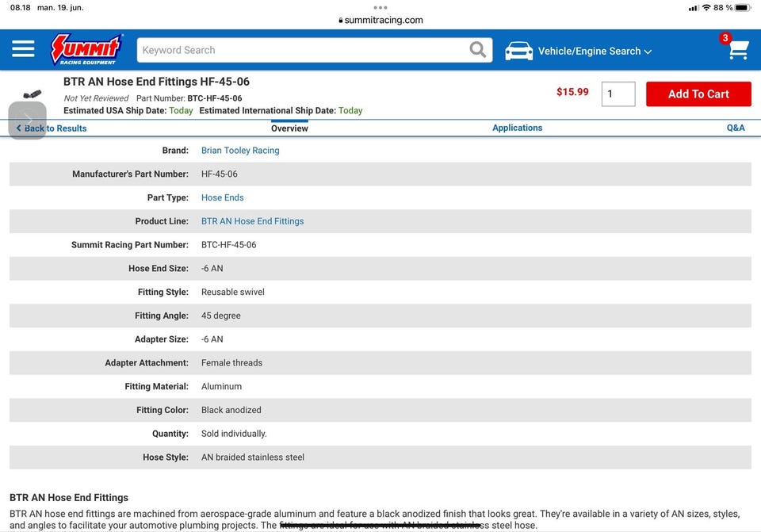
Task: Tap the gray floating arrow overlay button
Action: (28, 120)
